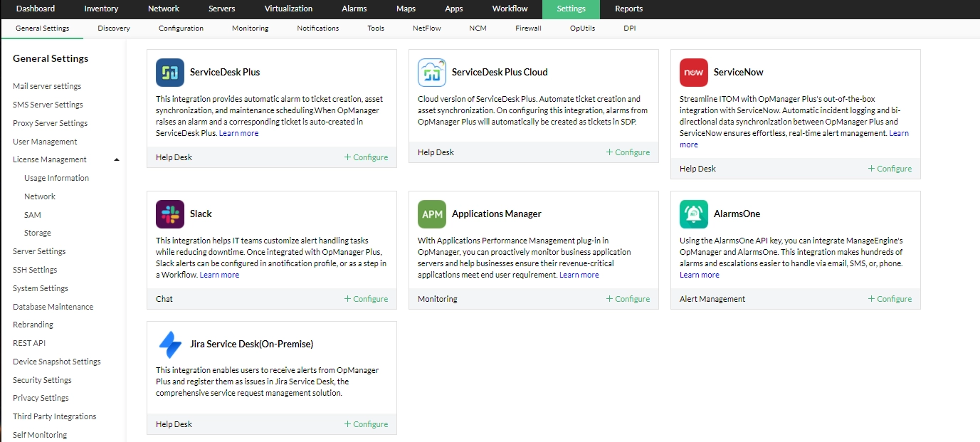Configure the ServiceDesk Plus integration

[x=367, y=157]
